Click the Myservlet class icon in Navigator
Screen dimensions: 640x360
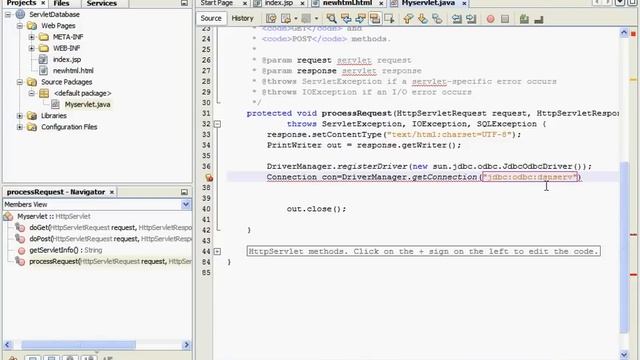click(9, 217)
